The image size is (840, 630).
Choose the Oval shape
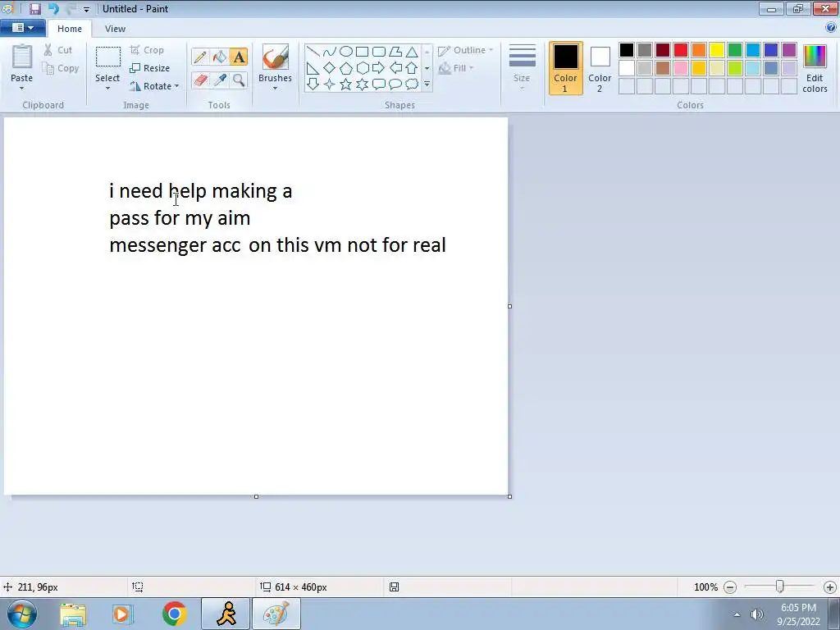tap(346, 52)
